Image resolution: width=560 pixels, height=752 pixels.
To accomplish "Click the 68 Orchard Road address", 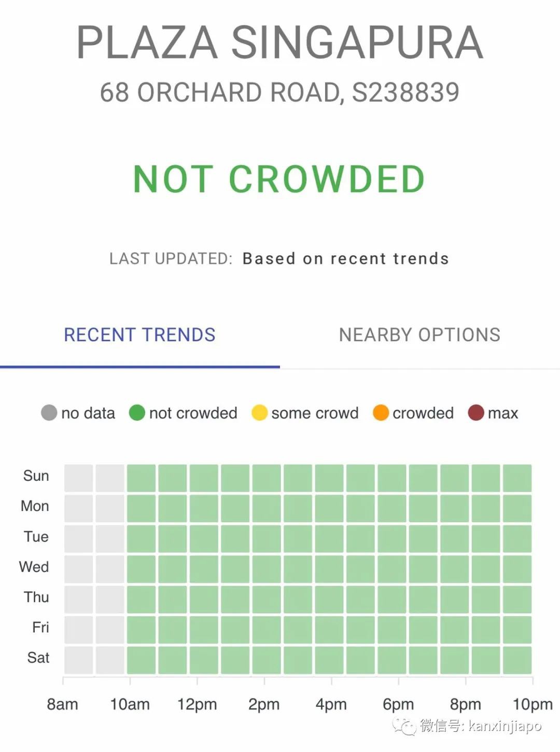I will (280, 92).
